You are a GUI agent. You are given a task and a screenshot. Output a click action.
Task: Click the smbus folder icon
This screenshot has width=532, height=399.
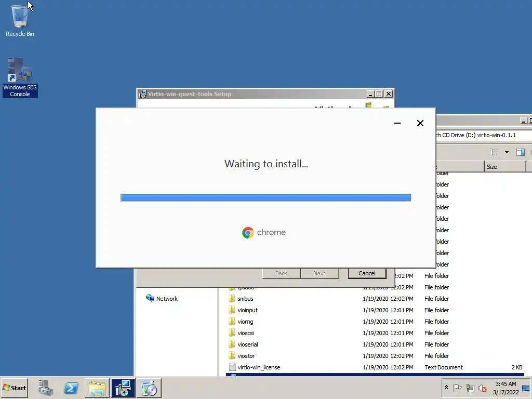[x=232, y=298]
